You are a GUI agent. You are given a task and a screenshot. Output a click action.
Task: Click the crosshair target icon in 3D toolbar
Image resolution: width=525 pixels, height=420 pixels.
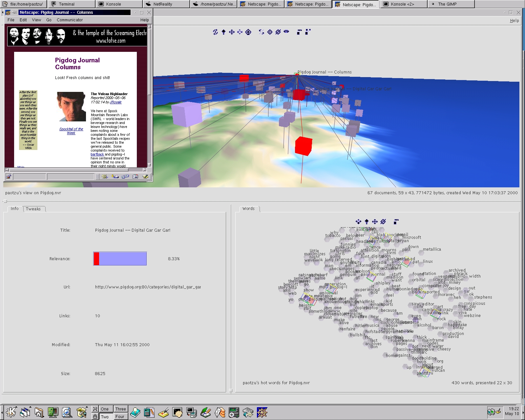coord(270,32)
